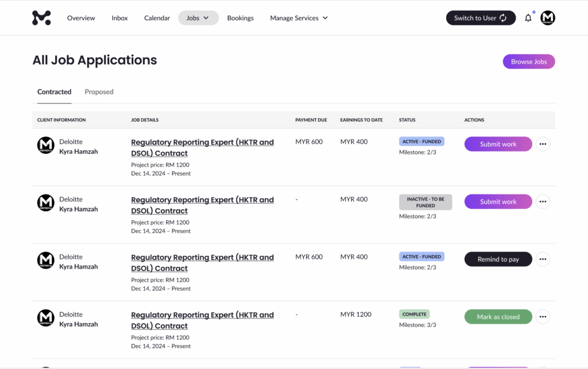Expand the Manage Services dropdown
The image size is (588, 369).
(299, 18)
